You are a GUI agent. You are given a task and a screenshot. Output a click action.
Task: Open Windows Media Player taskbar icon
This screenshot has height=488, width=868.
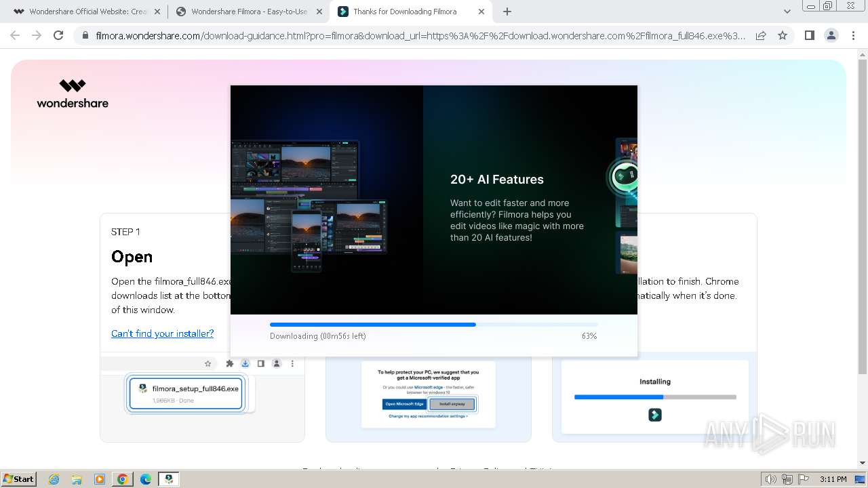[x=100, y=479]
